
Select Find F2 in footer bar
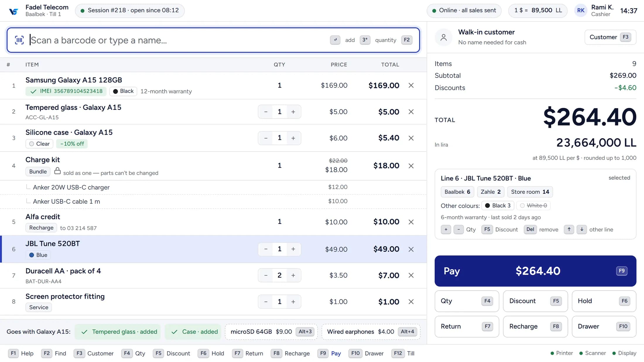point(54,354)
